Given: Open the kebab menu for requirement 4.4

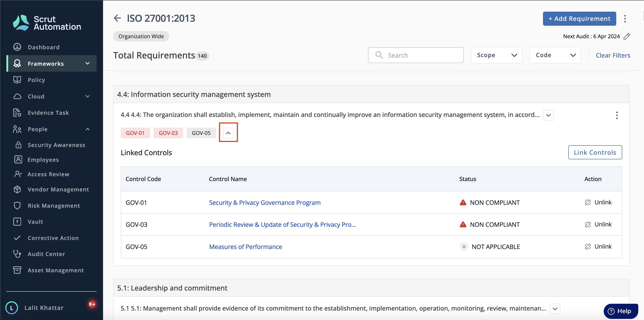Looking at the screenshot, I should 617,115.
